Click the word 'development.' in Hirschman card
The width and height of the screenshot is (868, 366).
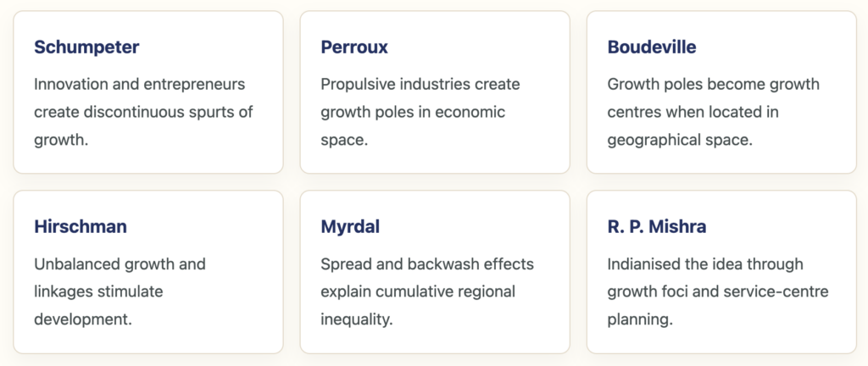tap(83, 319)
